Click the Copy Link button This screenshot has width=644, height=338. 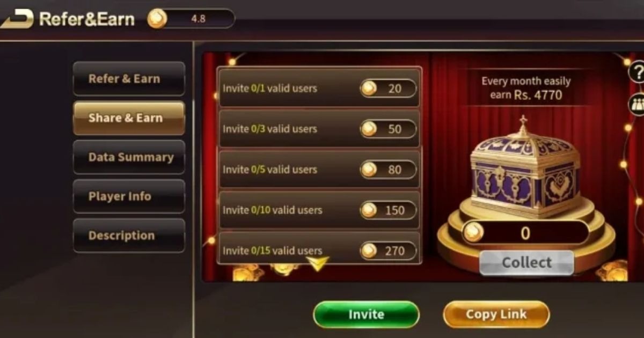point(496,314)
